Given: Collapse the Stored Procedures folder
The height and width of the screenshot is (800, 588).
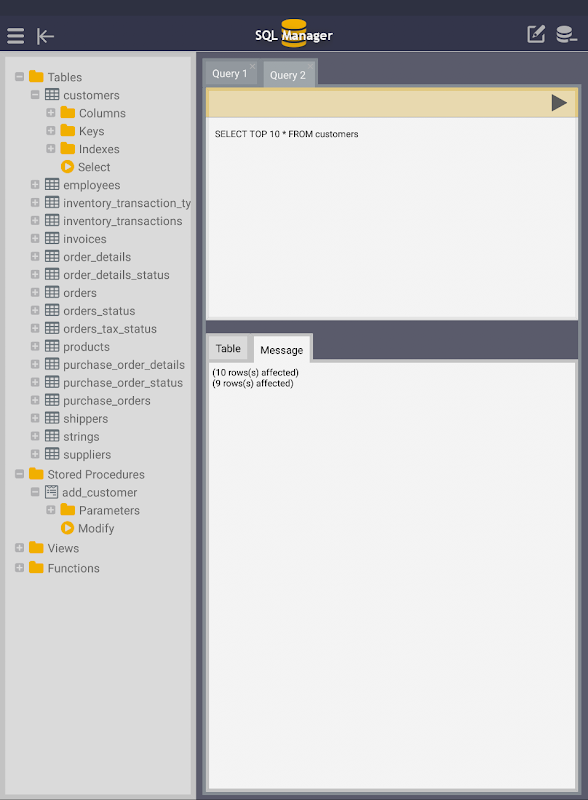Looking at the screenshot, I should tap(19, 474).
